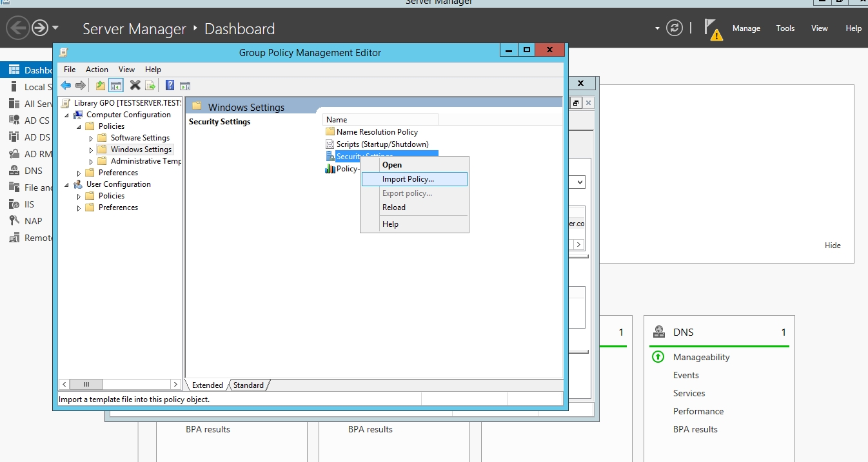Select Name Resolution Policy list item
868x462 pixels.
tap(377, 132)
